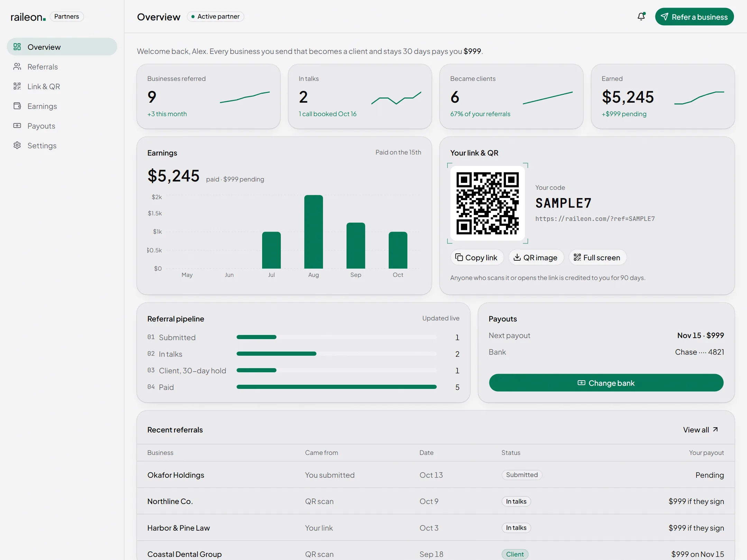Click the Earned stat card
Viewport: 747px width, 560px height.
tap(663, 96)
